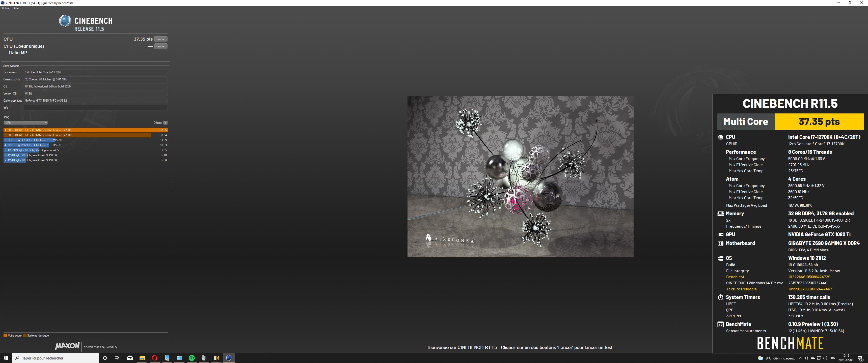
Task: Select the Intel Core i7 CPU 960 row
Action: 86,155
